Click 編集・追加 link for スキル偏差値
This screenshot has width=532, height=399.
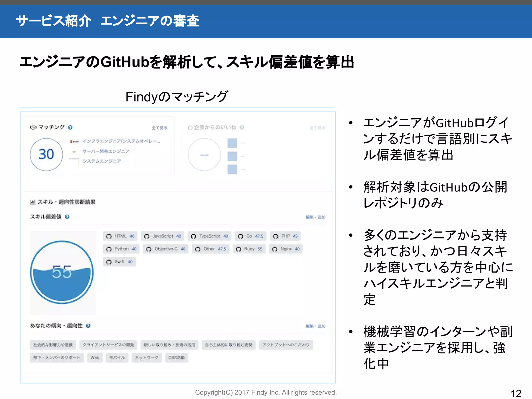(315, 217)
